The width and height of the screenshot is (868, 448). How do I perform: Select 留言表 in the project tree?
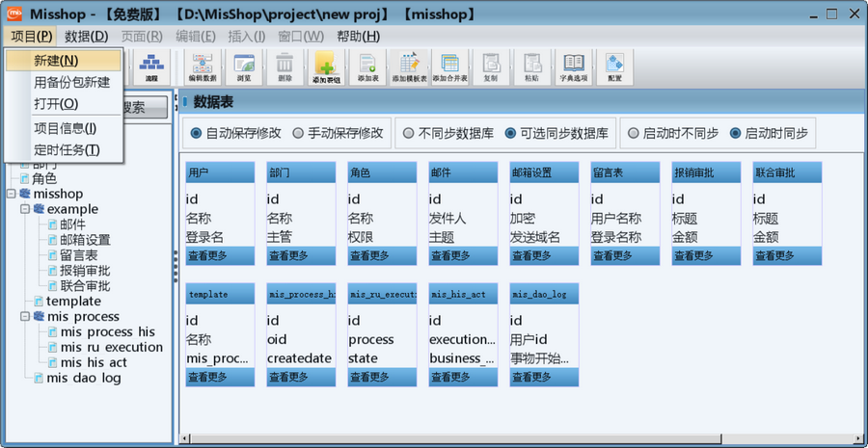[x=79, y=255]
